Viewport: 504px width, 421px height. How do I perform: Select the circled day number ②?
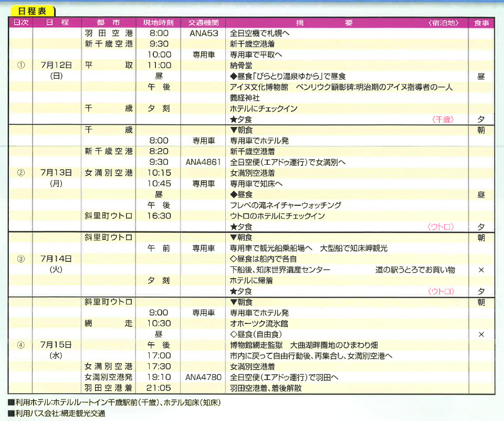tap(21, 173)
